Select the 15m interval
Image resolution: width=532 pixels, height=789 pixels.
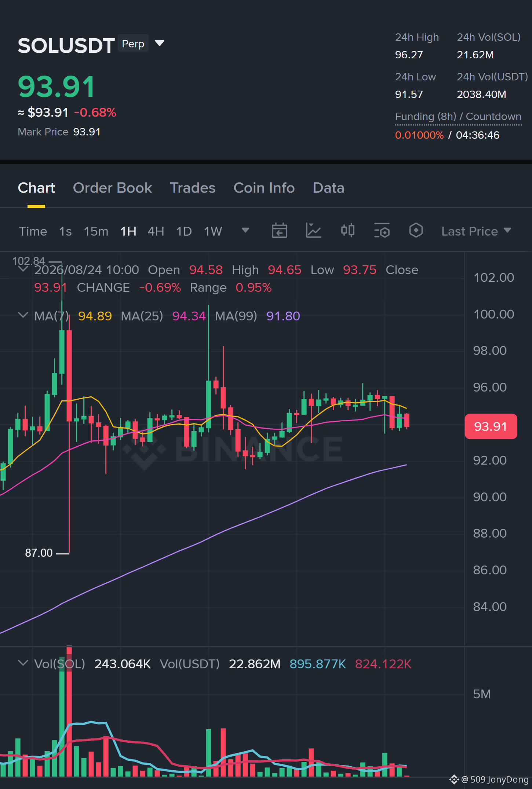pos(96,231)
